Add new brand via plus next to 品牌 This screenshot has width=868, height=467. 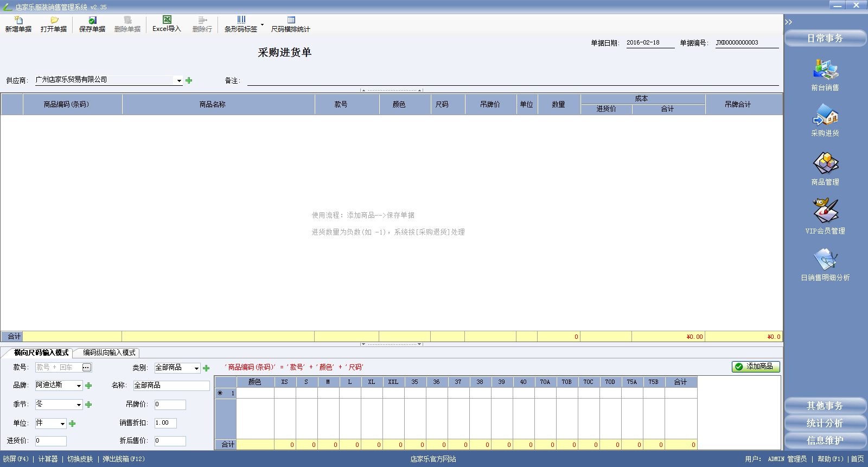88,386
